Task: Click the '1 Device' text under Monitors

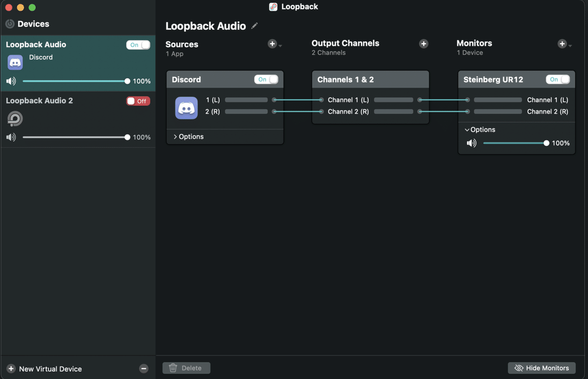Action: point(470,52)
